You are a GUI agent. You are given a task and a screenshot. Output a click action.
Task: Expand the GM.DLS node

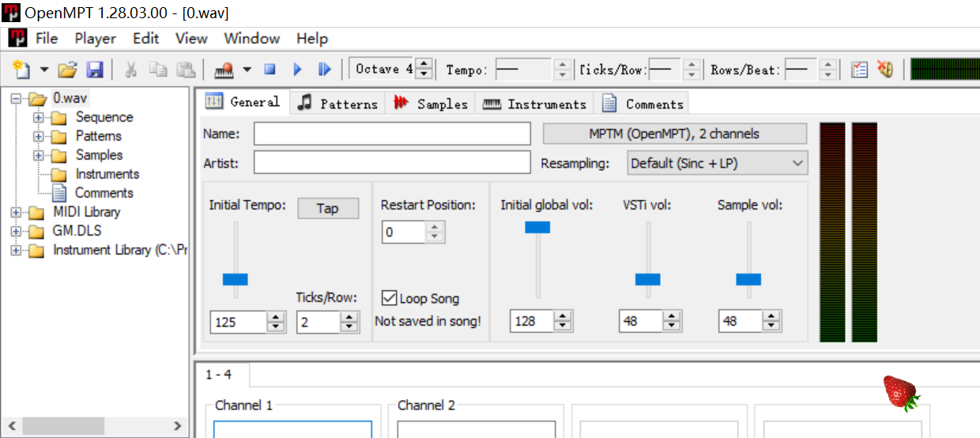(15, 231)
